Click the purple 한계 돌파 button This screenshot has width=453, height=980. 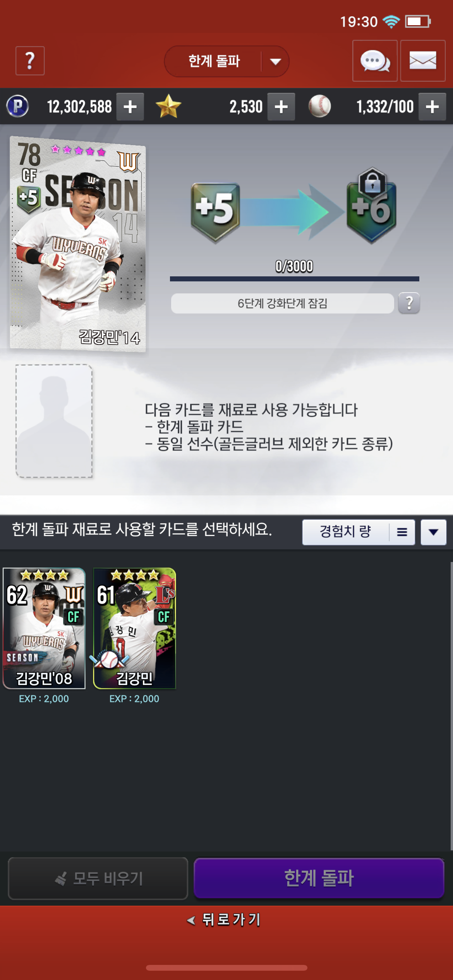click(319, 878)
